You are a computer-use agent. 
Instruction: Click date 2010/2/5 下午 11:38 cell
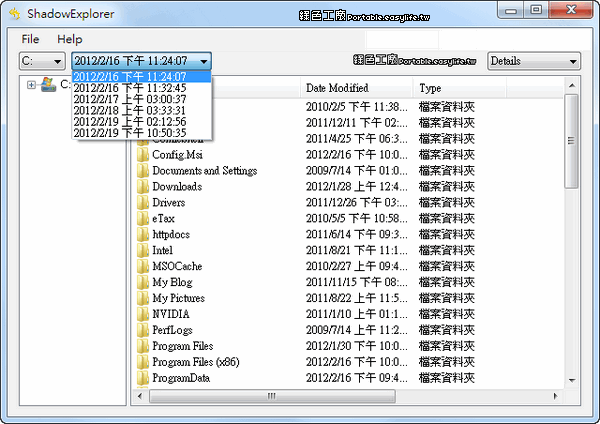(x=357, y=107)
